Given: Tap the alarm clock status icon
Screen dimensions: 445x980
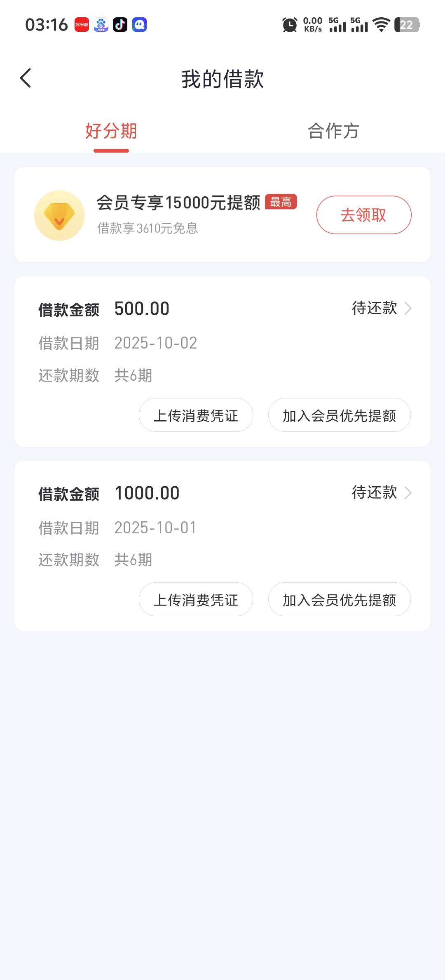Looking at the screenshot, I should pos(290,25).
